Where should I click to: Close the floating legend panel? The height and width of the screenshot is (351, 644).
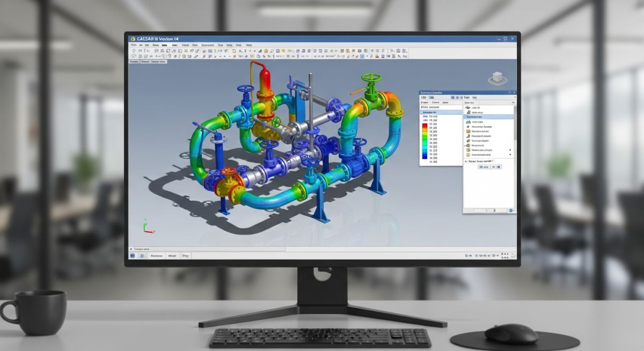point(514,93)
